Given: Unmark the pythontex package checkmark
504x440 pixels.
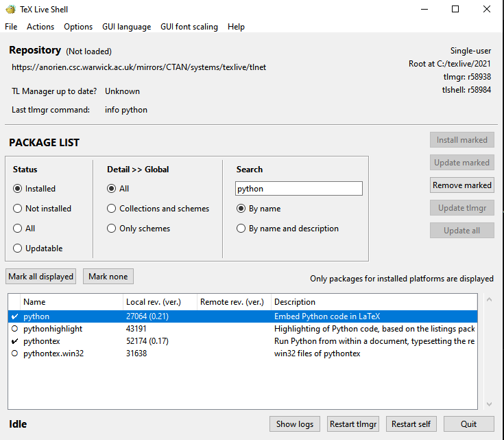Looking at the screenshot, I should click(x=14, y=341).
